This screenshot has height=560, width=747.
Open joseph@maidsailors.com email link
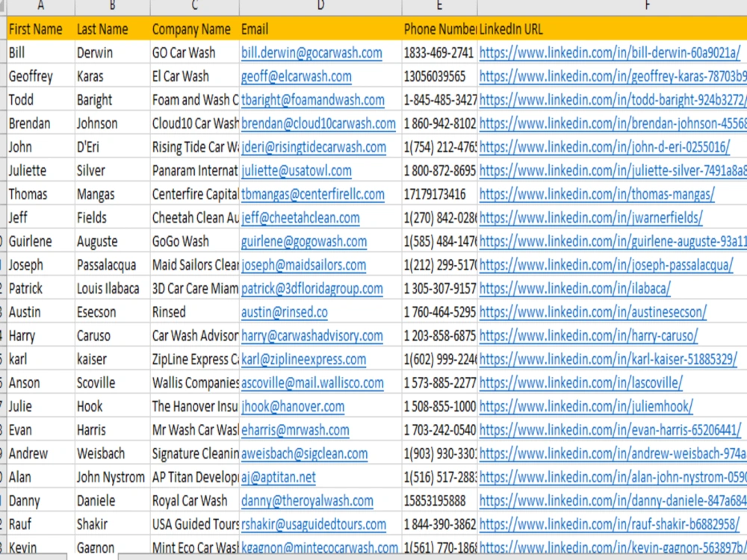coord(303,265)
